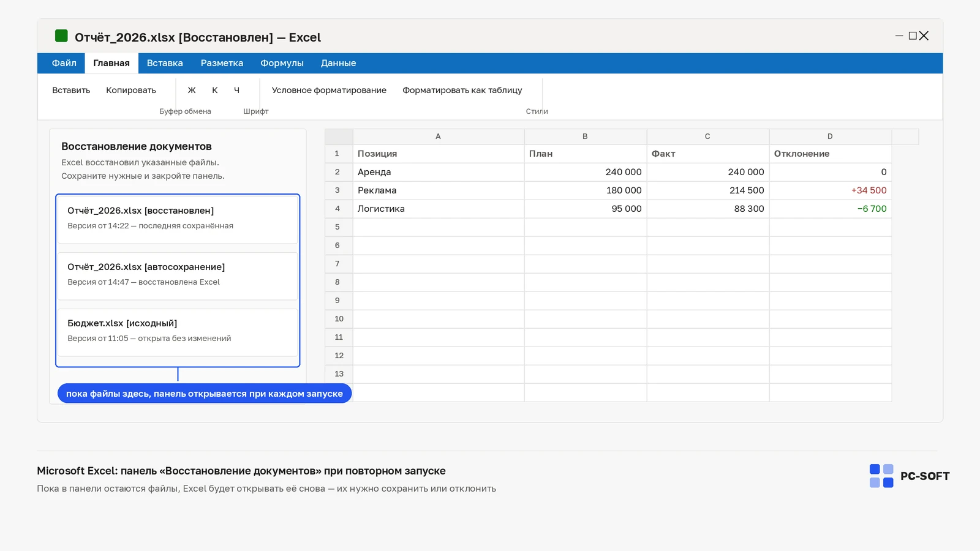Image resolution: width=980 pixels, height=551 pixels.
Task: Select row 5 header
Action: click(x=338, y=227)
